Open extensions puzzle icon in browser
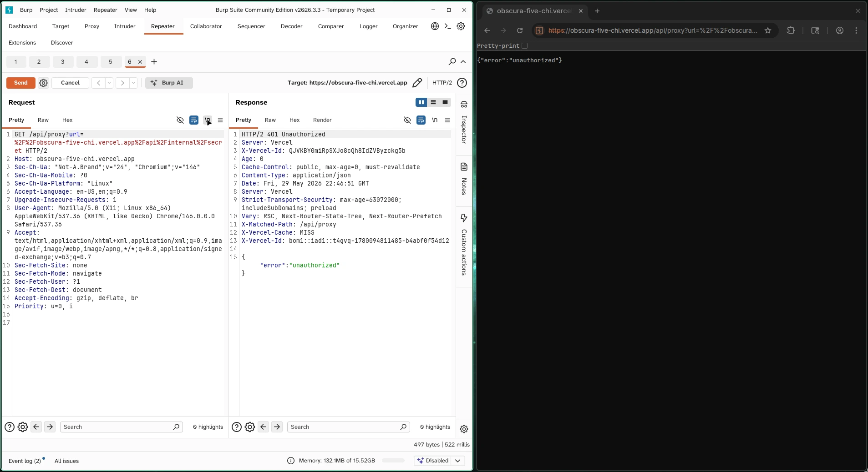868x472 pixels. point(791,30)
